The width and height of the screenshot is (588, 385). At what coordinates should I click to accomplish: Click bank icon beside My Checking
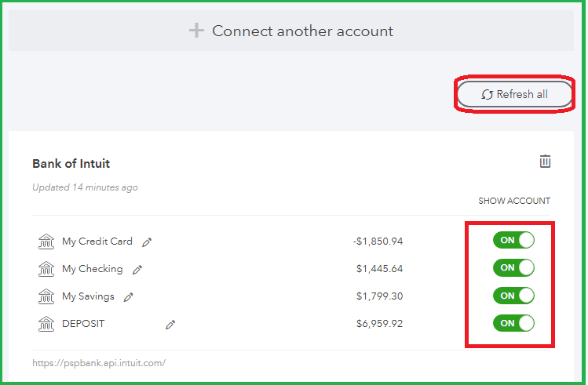pyautogui.click(x=46, y=269)
